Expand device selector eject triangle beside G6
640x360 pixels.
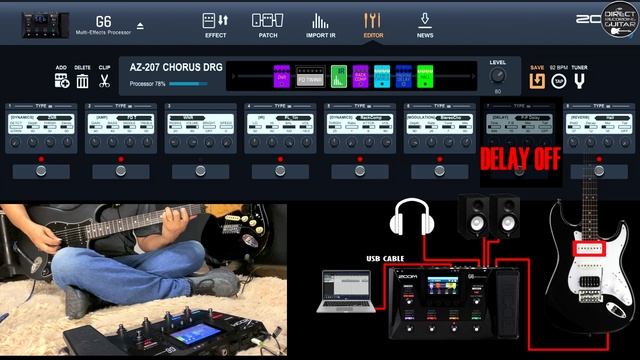point(140,26)
